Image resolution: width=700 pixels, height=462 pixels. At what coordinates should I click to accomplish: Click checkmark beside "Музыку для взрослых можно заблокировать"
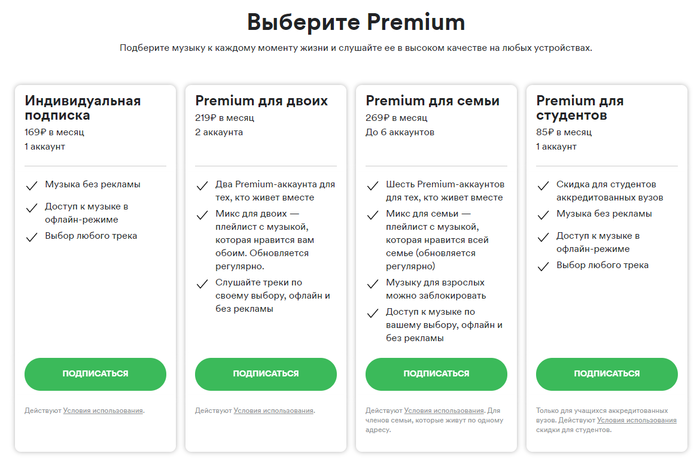tap(372, 283)
